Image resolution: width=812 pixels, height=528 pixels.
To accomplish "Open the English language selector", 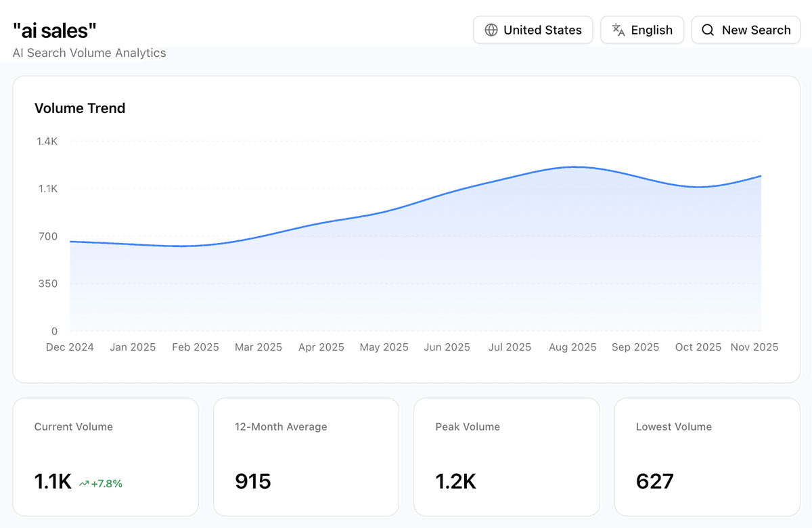I will coord(641,30).
